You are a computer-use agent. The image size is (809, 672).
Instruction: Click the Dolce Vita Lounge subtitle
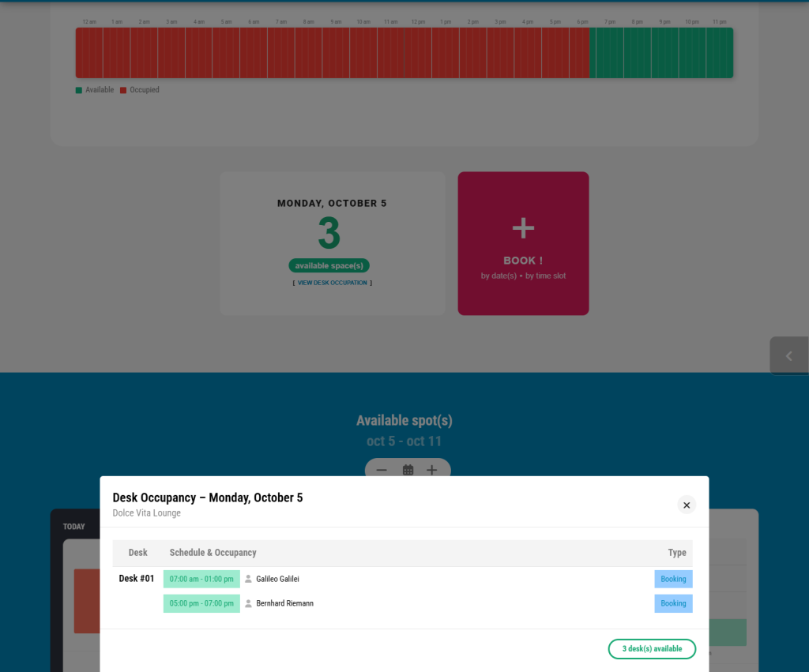click(x=146, y=513)
